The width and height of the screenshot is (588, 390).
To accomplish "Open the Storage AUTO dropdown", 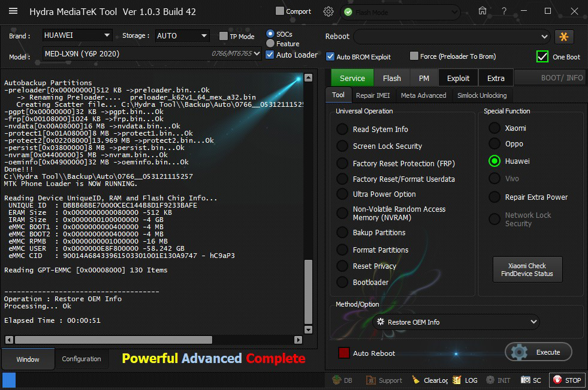I will tap(182, 36).
